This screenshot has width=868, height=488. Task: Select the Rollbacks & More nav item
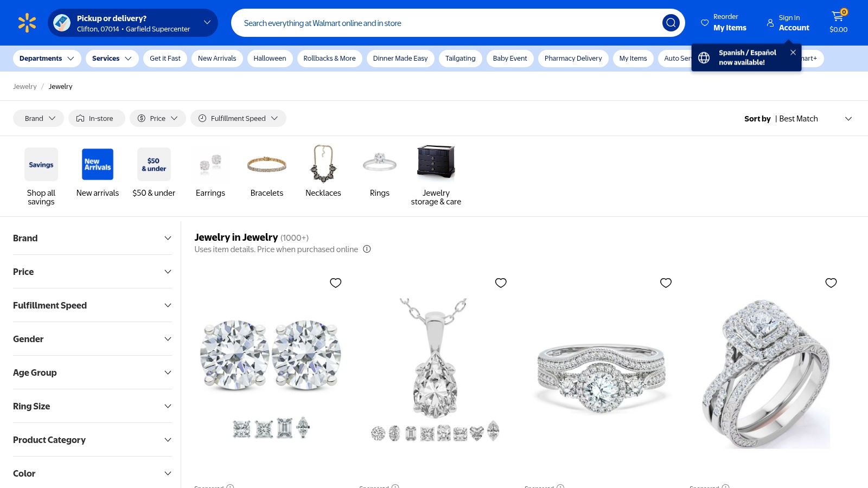tap(329, 59)
